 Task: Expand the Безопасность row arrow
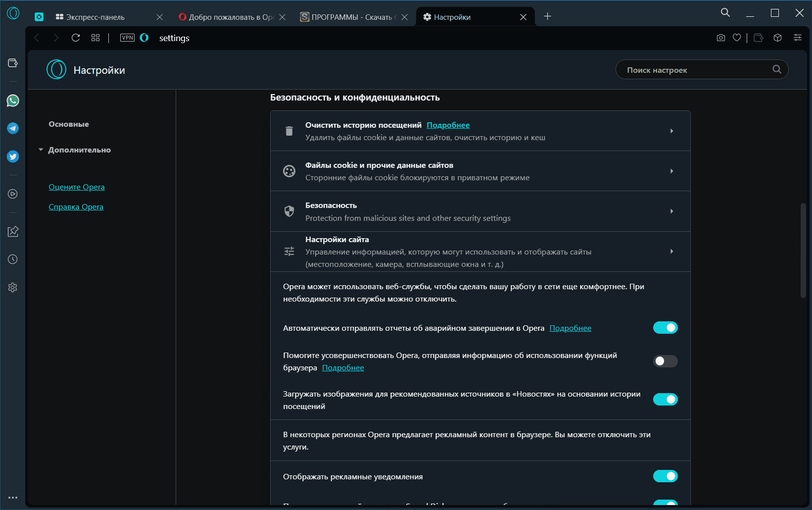click(671, 211)
